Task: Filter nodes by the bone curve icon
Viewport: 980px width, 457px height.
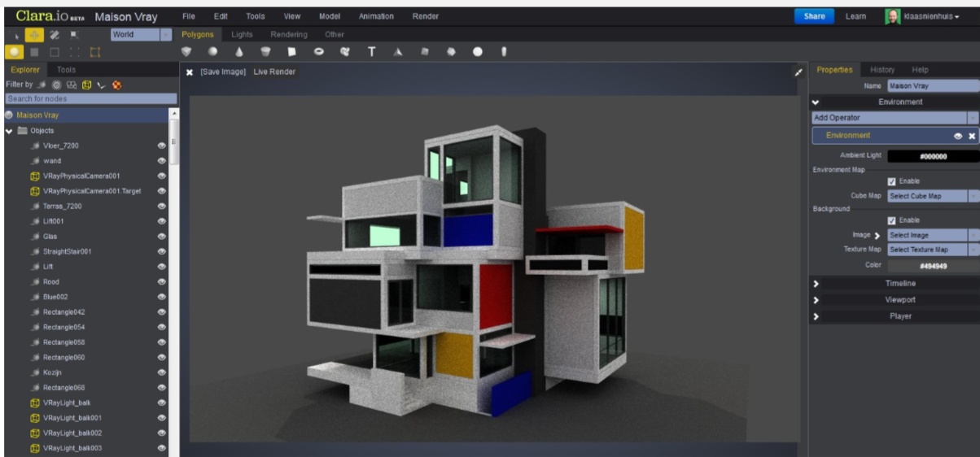Action: [102, 85]
